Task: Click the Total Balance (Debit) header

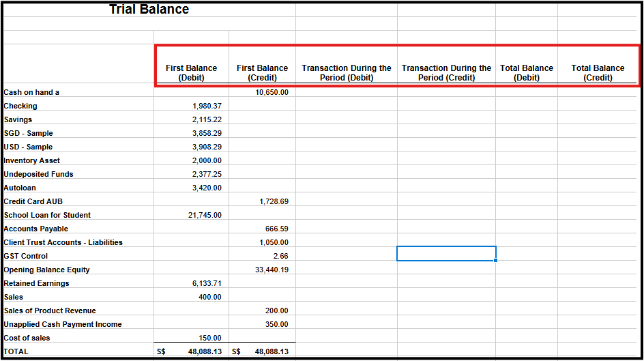Action: click(x=527, y=73)
